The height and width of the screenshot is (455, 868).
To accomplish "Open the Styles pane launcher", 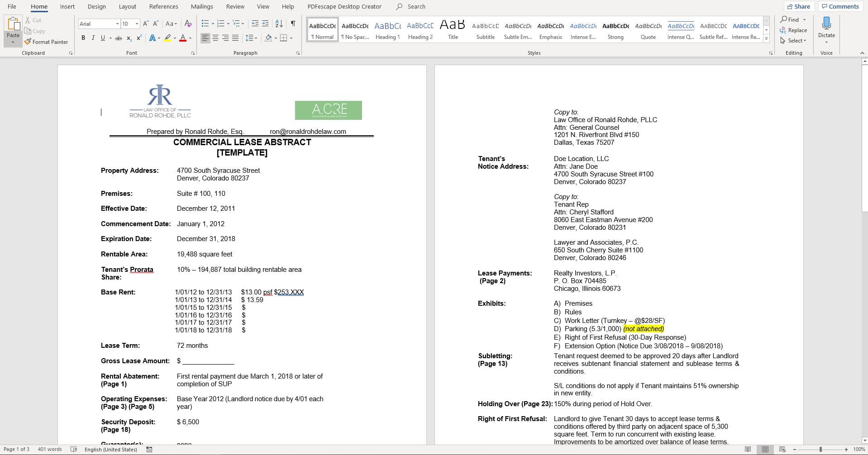I will coord(771,53).
